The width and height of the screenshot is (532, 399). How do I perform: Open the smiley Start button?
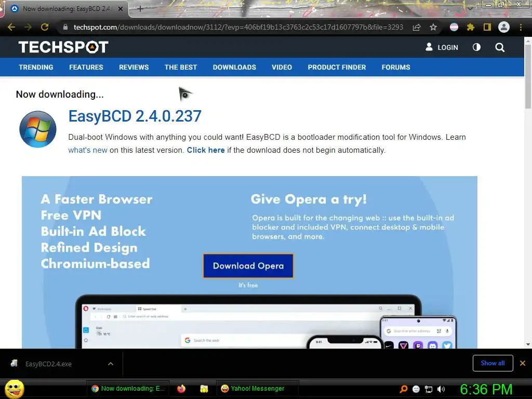tap(14, 389)
